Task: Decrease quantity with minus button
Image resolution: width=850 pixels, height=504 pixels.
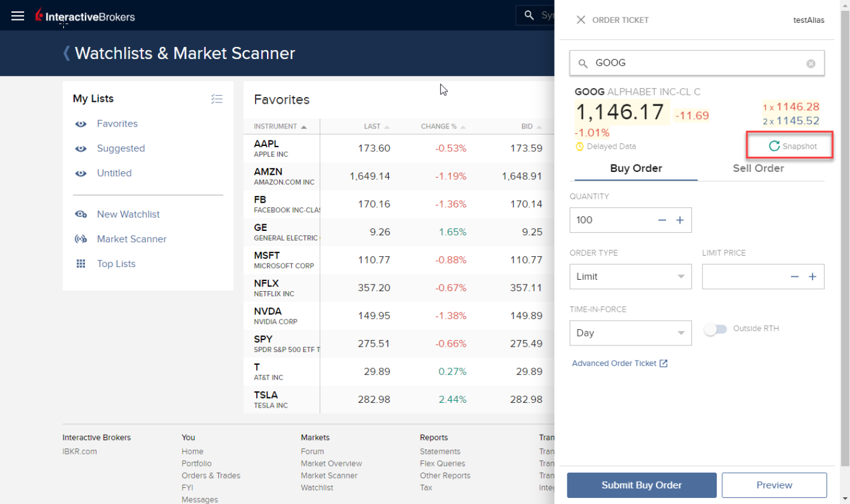Action: click(x=662, y=220)
